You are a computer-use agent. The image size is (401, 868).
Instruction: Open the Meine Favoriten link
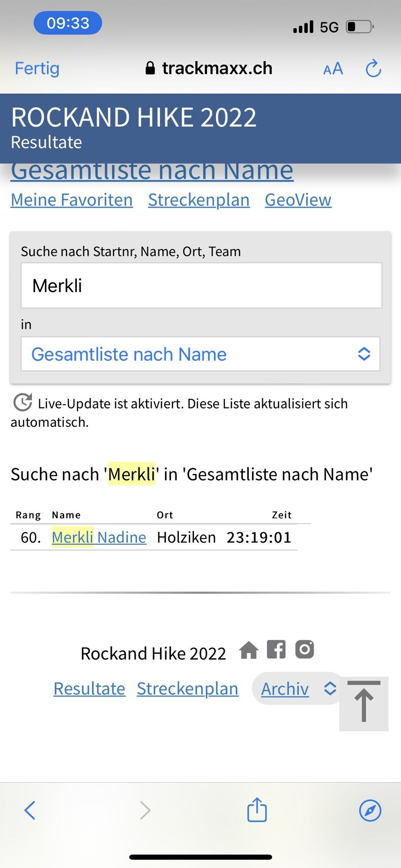click(72, 200)
